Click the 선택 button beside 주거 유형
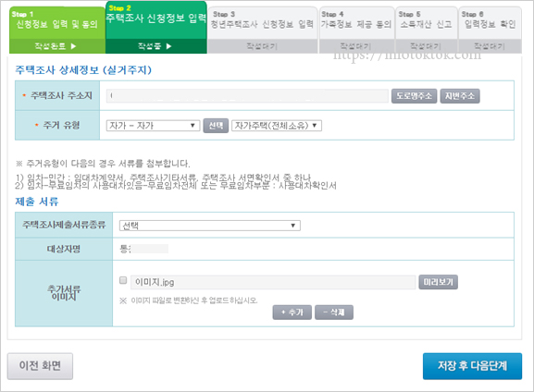The height and width of the screenshot is (392, 534). click(x=216, y=126)
